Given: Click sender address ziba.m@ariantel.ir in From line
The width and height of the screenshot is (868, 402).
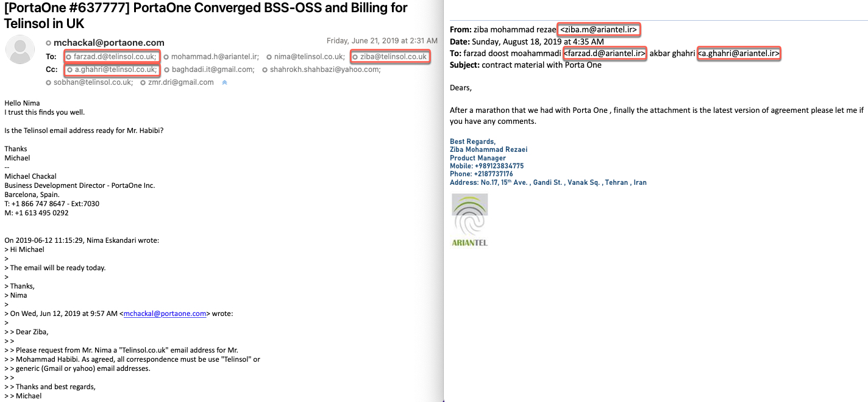Looking at the screenshot, I should coord(599,29).
